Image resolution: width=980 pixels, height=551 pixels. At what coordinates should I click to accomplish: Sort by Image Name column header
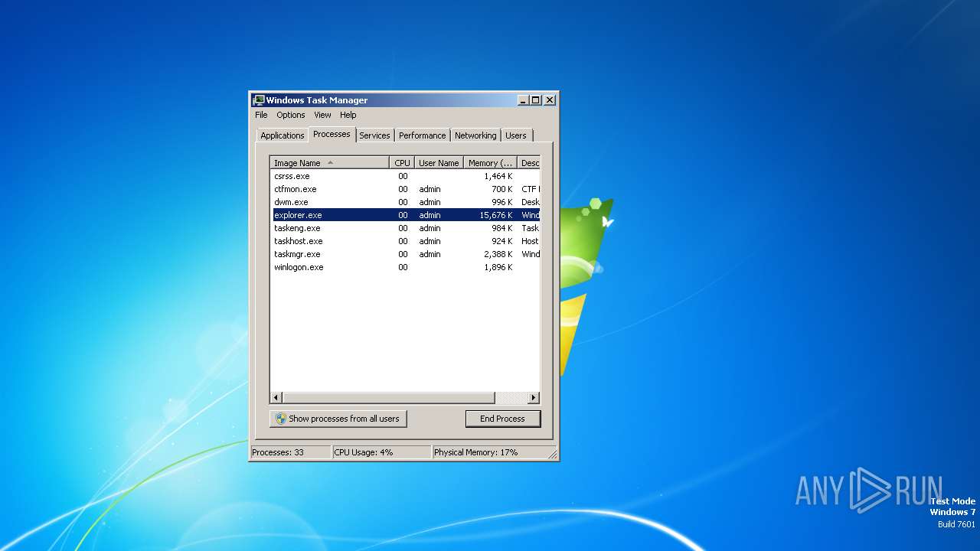pos(330,163)
